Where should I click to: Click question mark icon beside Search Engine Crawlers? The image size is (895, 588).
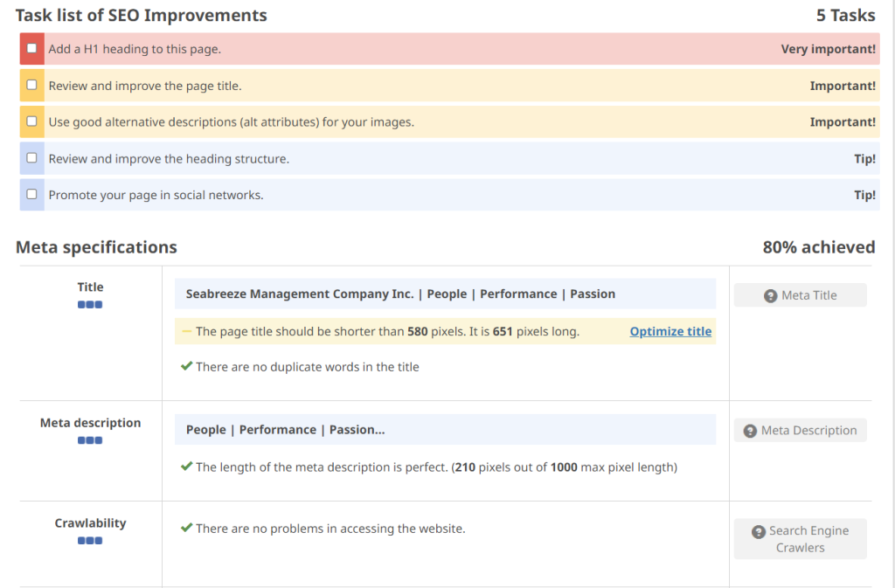click(x=758, y=531)
